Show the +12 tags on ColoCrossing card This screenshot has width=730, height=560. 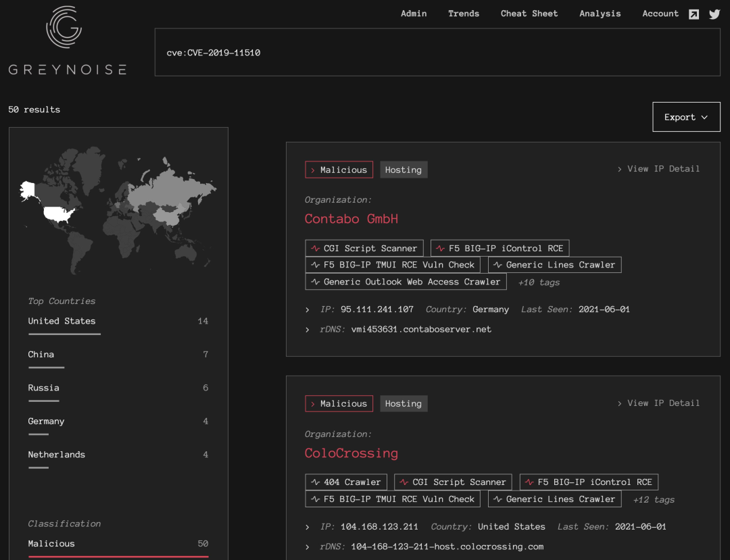654,499
